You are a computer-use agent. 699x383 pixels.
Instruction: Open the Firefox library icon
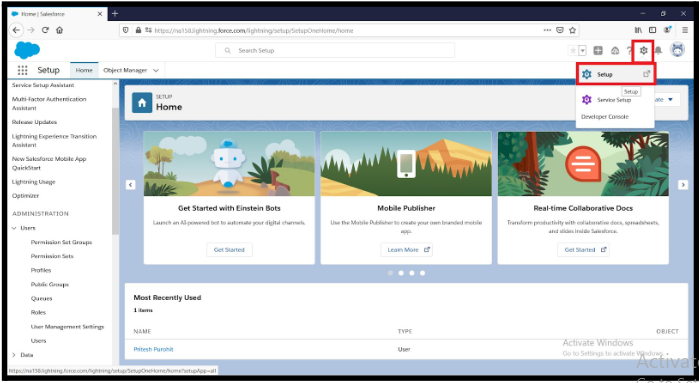(638, 30)
